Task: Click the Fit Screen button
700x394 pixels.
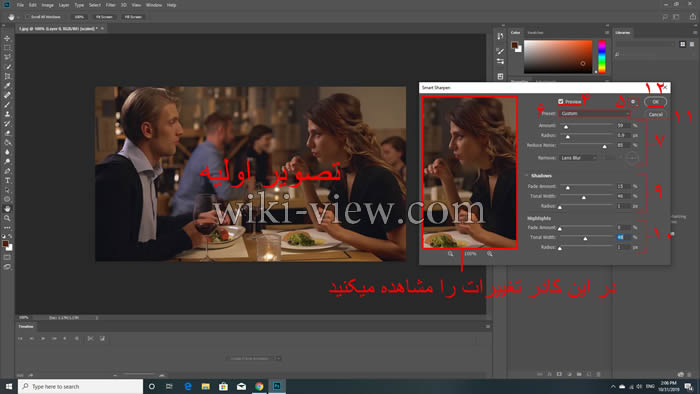Action: tap(104, 17)
